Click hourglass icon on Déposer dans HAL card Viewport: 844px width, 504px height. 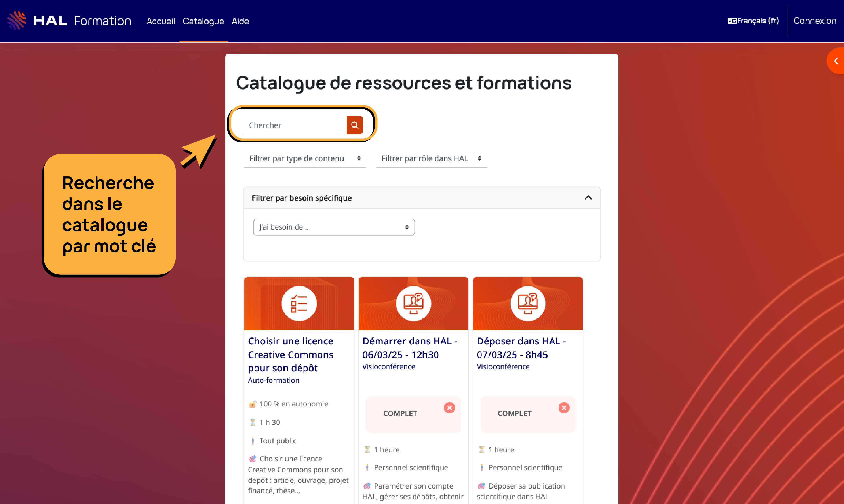tap(482, 450)
